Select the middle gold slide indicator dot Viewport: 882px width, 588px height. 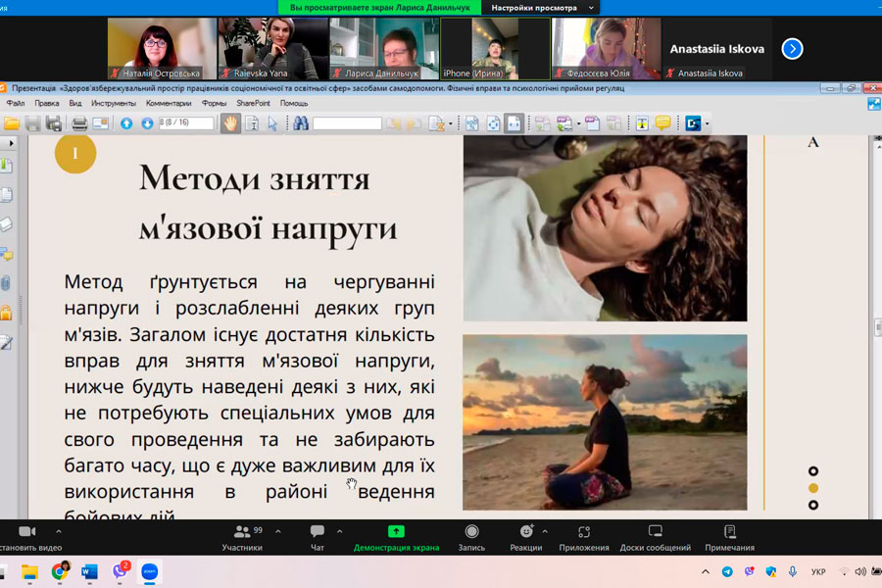point(813,488)
